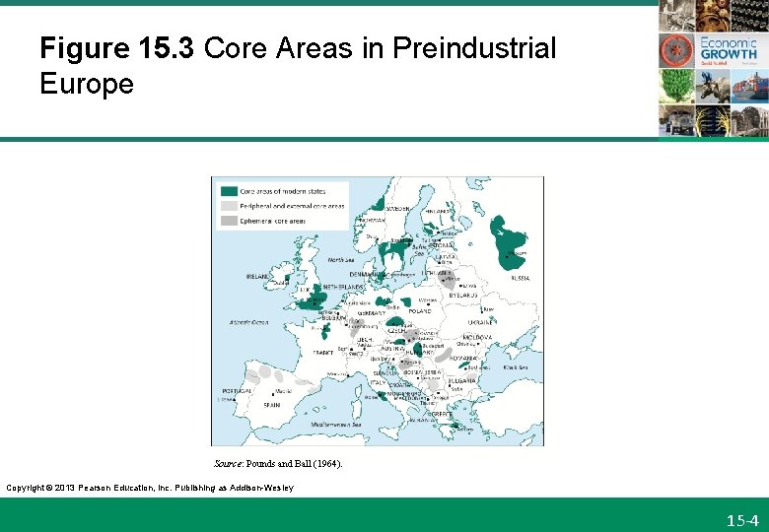Click the 'Atlantic Ocean' label on the map
Image resolution: width=769 pixels, height=532 pixels.
248,322
